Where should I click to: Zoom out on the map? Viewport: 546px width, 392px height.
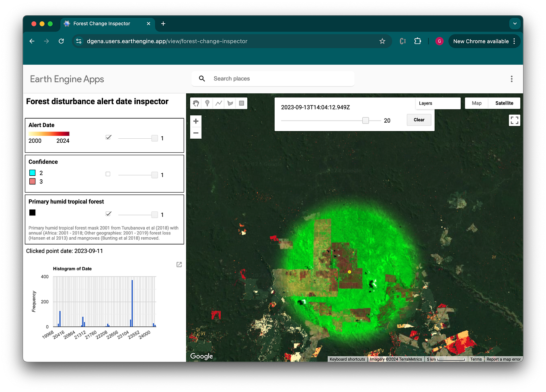[x=196, y=133]
